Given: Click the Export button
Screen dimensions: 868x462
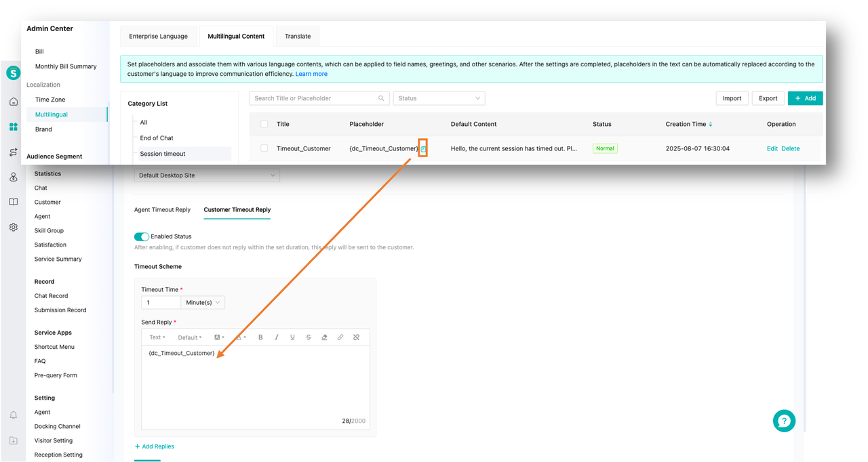Looking at the screenshot, I should click(768, 98).
